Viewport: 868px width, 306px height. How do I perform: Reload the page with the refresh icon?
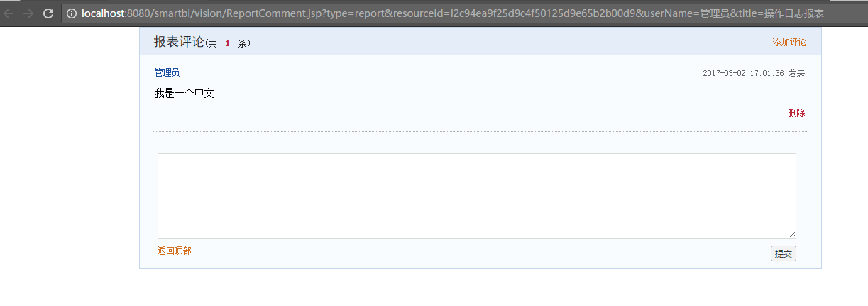click(x=48, y=13)
